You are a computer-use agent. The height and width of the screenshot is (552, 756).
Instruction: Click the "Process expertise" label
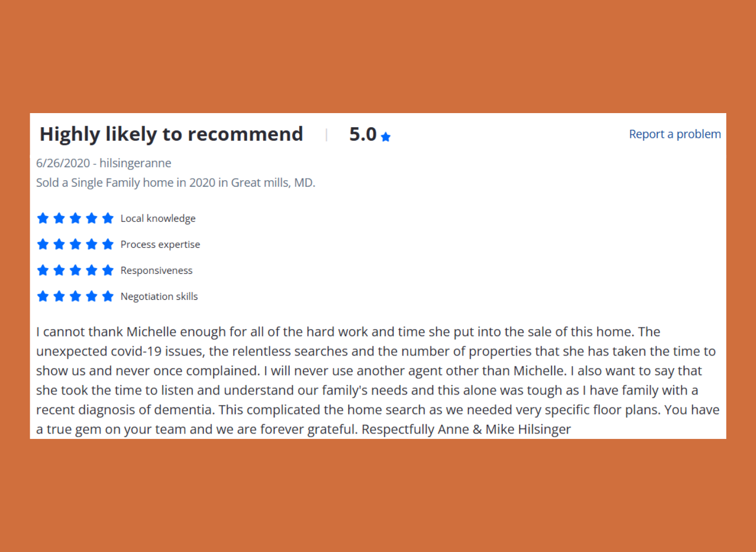click(x=160, y=245)
